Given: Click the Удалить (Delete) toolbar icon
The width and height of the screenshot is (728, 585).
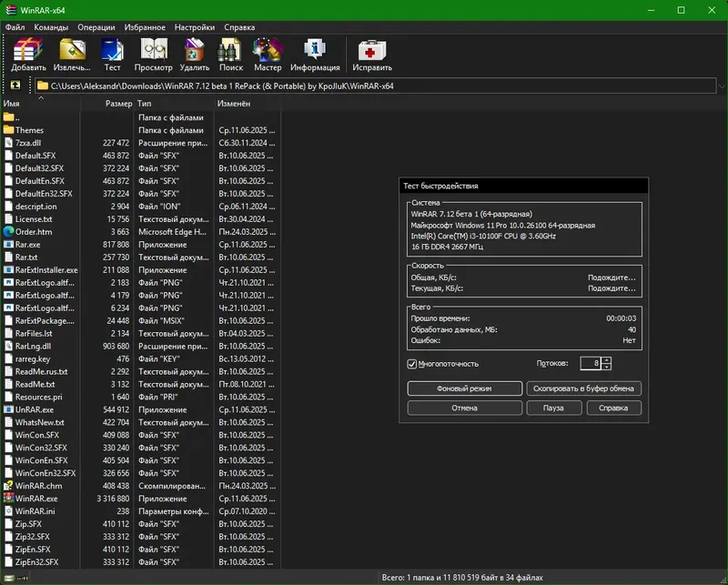Looking at the screenshot, I should click(x=195, y=52).
